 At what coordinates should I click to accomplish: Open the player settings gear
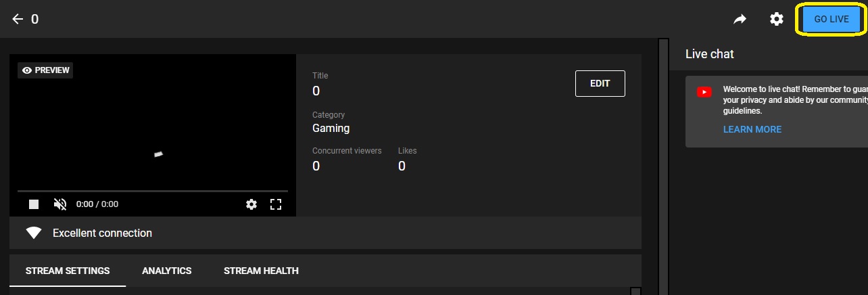click(x=251, y=204)
